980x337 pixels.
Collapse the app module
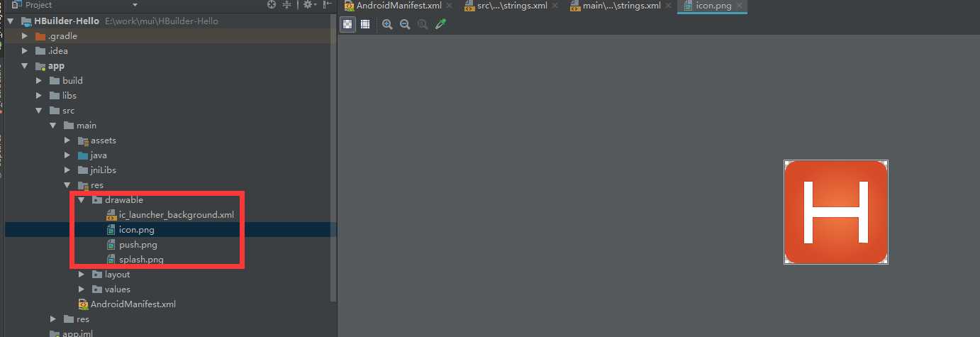point(25,66)
